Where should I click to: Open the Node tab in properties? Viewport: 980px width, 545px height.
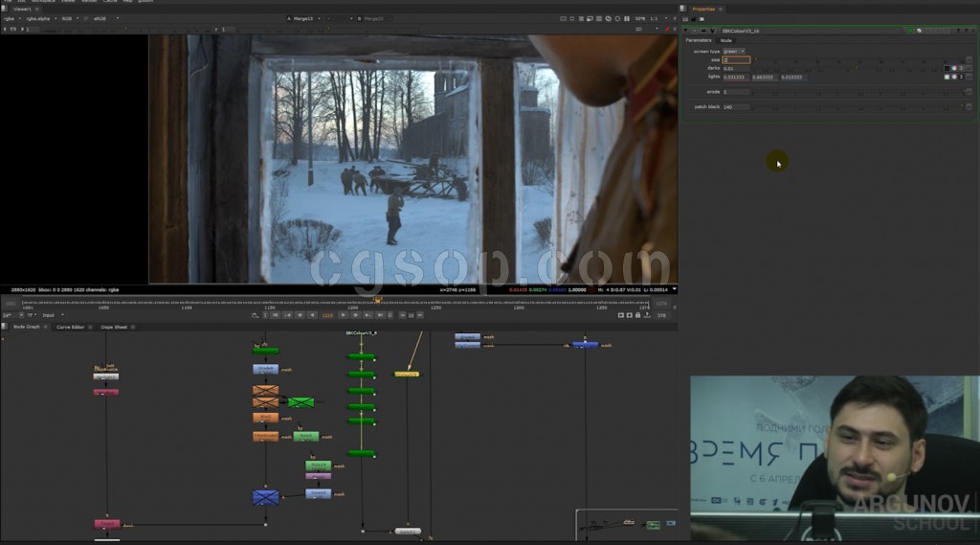point(726,40)
